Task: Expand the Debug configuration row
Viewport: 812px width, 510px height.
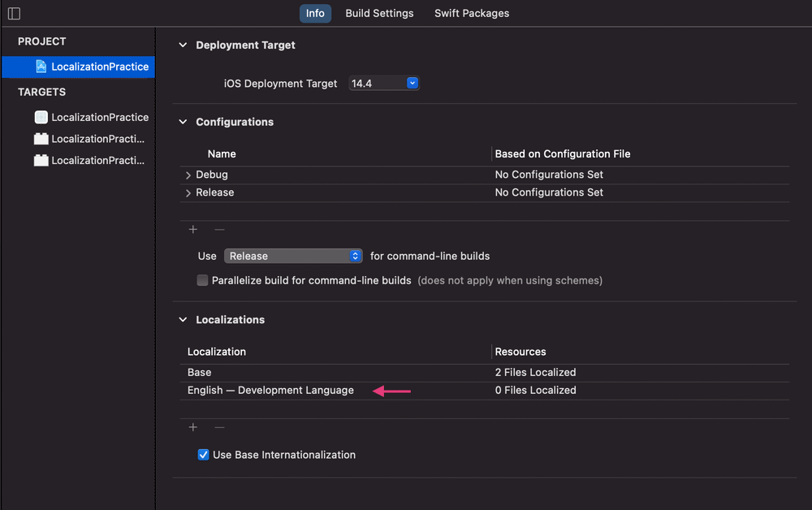Action: [x=188, y=175]
